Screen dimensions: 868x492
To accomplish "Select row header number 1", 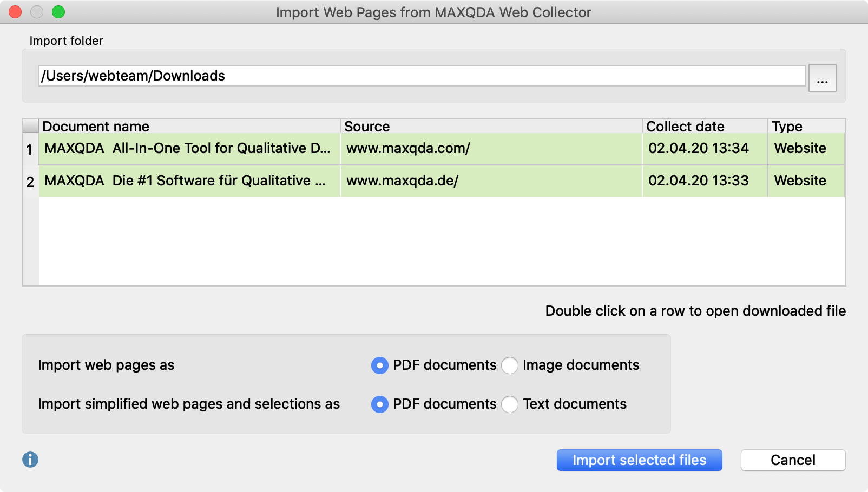I will tap(30, 149).
